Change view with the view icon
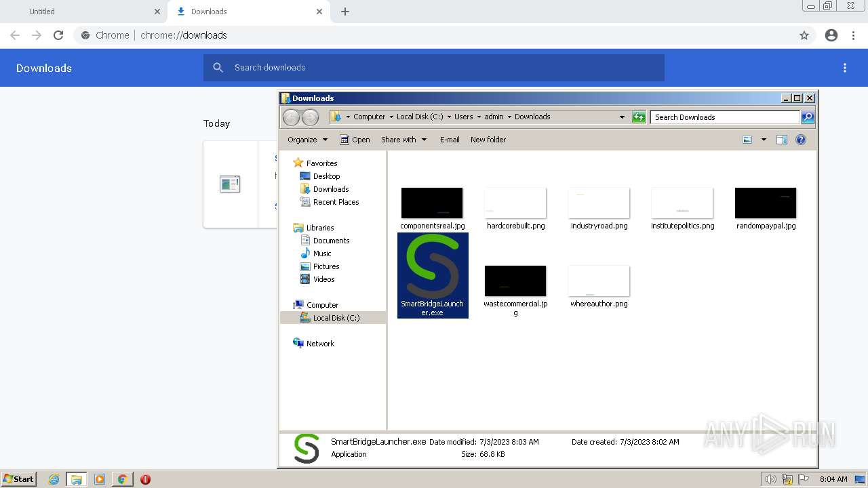The height and width of the screenshot is (488, 868). click(x=747, y=140)
